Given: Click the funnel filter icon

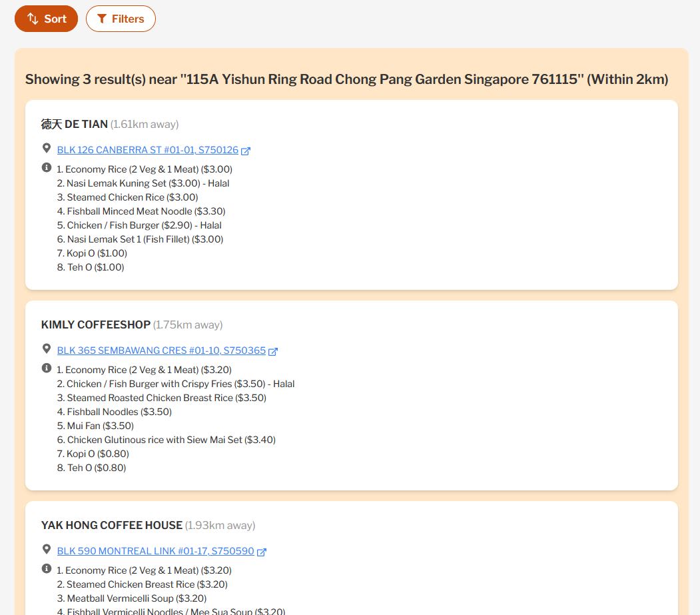Looking at the screenshot, I should coord(102,19).
